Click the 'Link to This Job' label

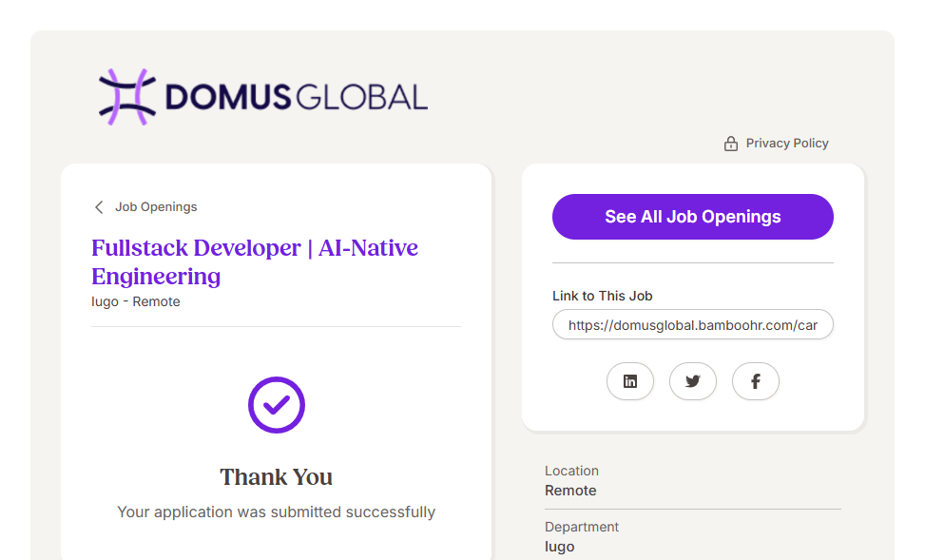(x=603, y=296)
